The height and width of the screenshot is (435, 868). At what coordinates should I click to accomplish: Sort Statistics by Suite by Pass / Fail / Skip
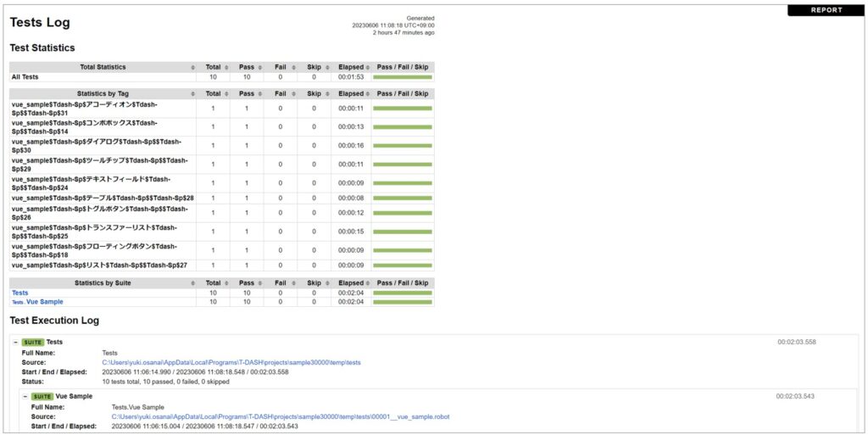click(x=403, y=283)
